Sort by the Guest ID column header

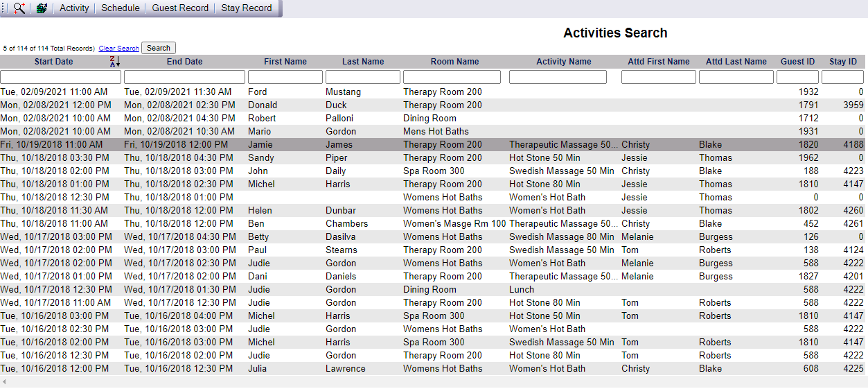(x=798, y=62)
